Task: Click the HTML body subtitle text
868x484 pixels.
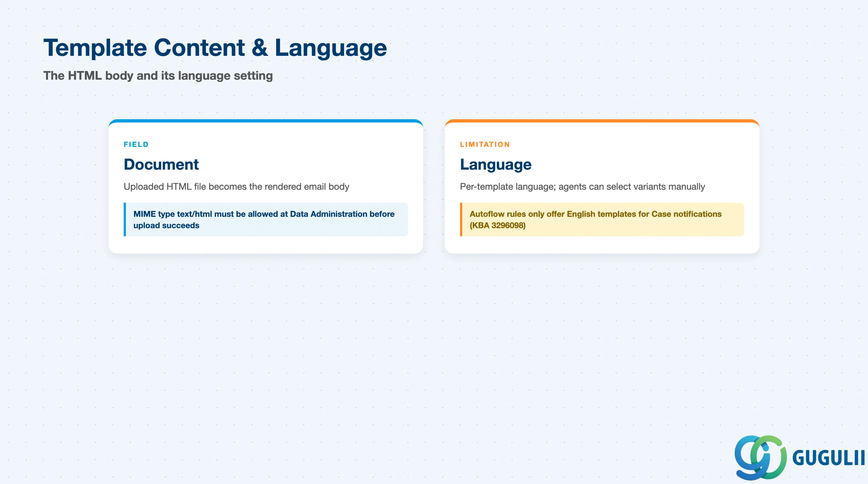Action: [x=158, y=76]
